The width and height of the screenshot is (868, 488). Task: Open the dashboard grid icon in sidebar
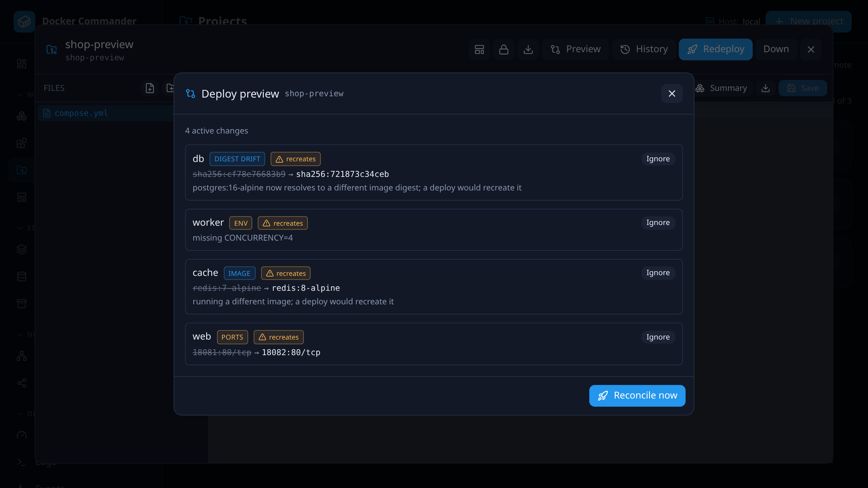point(22,64)
